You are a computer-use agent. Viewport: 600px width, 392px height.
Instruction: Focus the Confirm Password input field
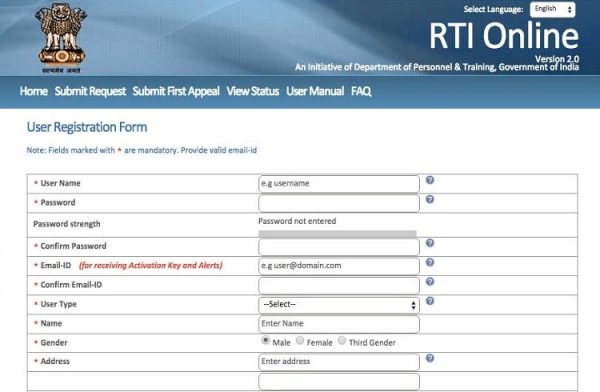(x=339, y=247)
